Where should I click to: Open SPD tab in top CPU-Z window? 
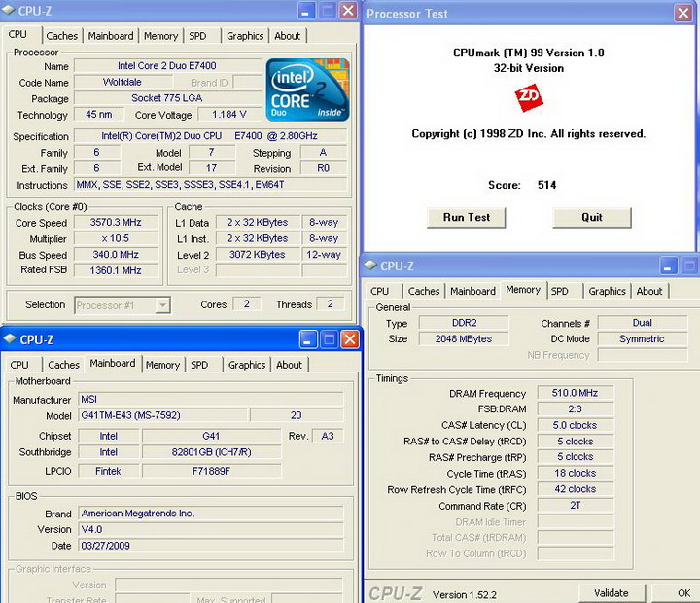pyautogui.click(x=197, y=36)
